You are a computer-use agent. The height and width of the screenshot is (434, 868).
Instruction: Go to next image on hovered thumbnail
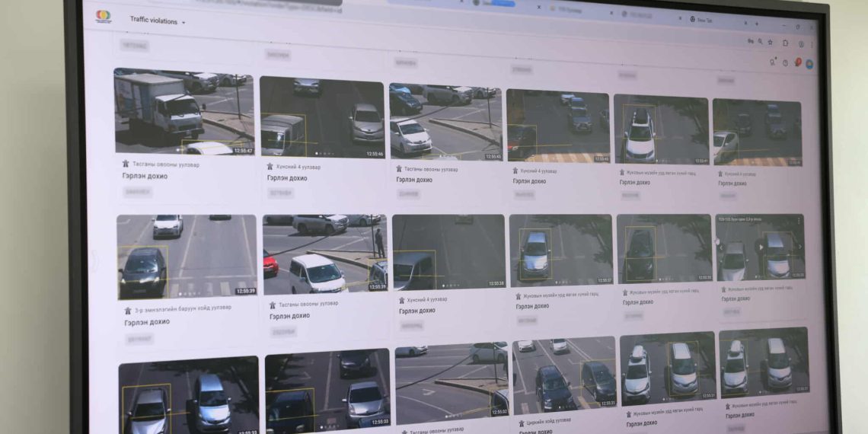click(799, 247)
